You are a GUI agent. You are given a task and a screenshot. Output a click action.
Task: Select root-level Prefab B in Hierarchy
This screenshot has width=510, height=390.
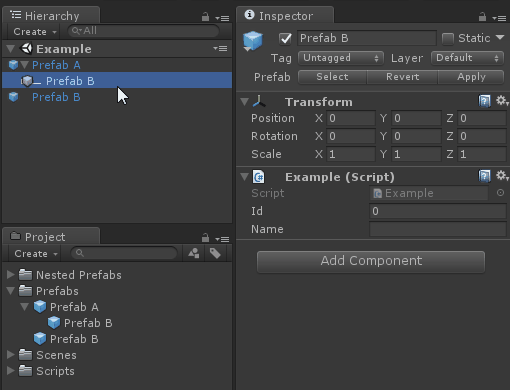(x=56, y=97)
